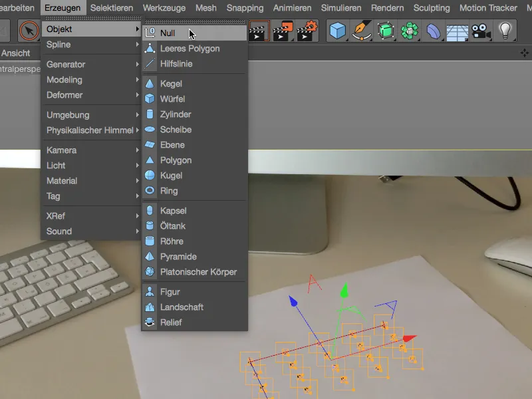Viewport: 532px width, 399px height.
Task: Create a Platonischer Körper object
Action: pos(194,272)
